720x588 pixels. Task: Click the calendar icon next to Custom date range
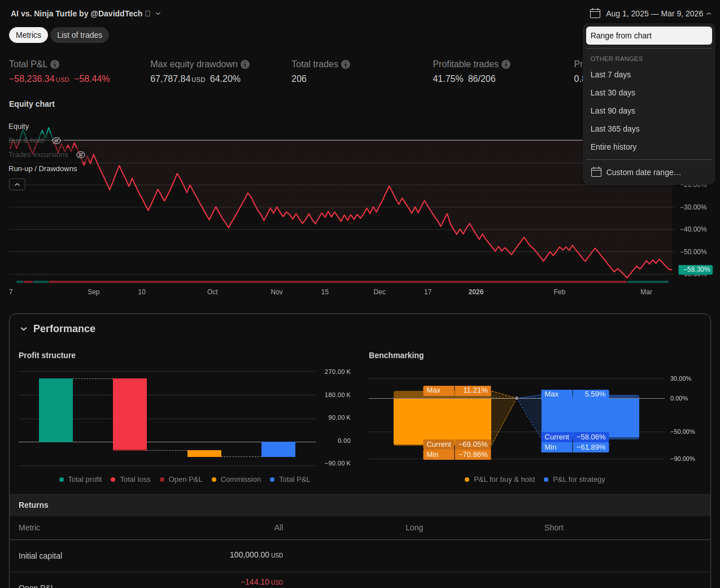pyautogui.click(x=596, y=172)
